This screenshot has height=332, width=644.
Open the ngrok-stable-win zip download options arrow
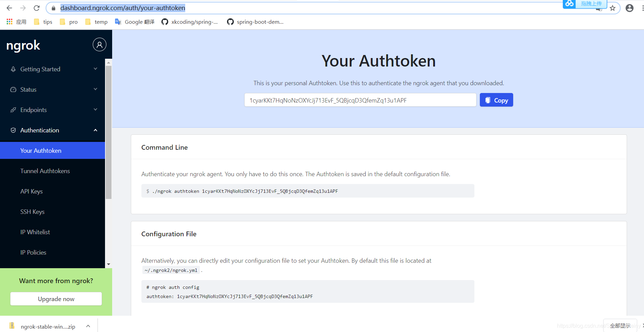[x=88, y=326]
